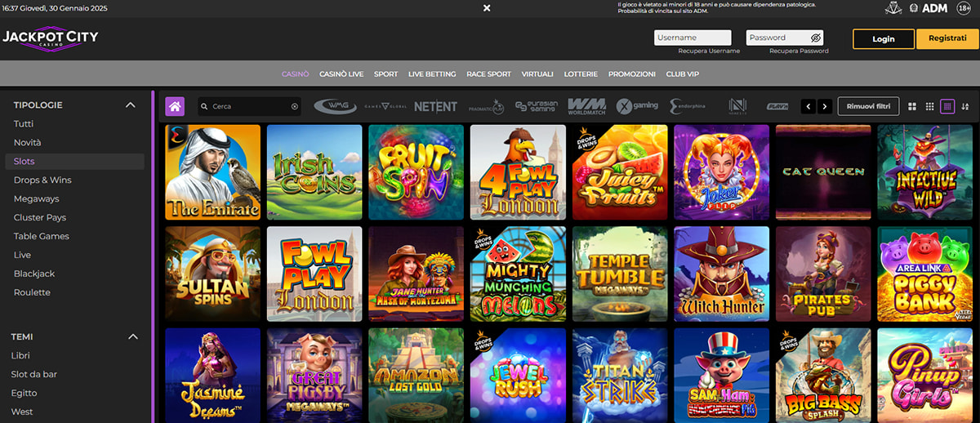Filter games by Play'n provider logo

coord(777,107)
